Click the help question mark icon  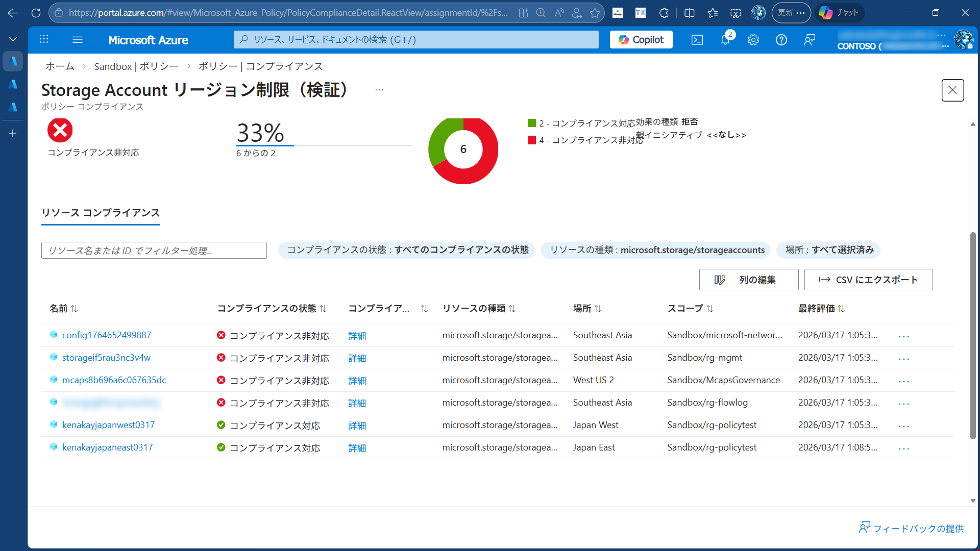pos(781,40)
